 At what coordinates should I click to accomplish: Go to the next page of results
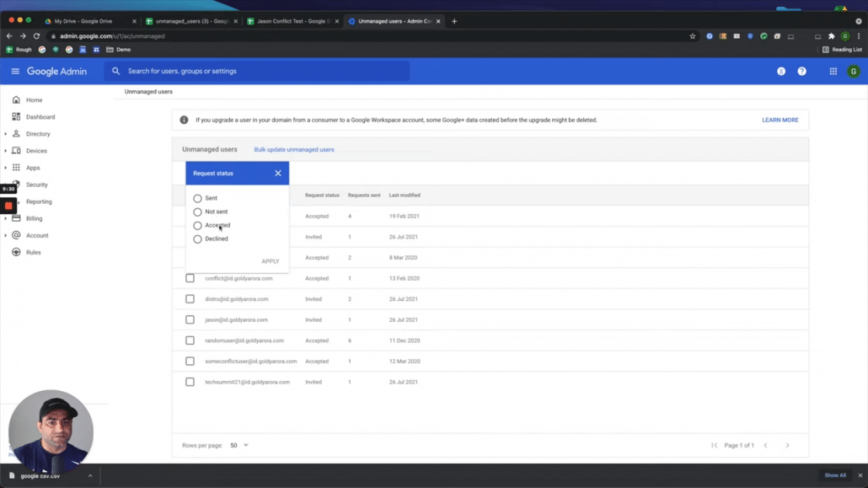point(787,445)
